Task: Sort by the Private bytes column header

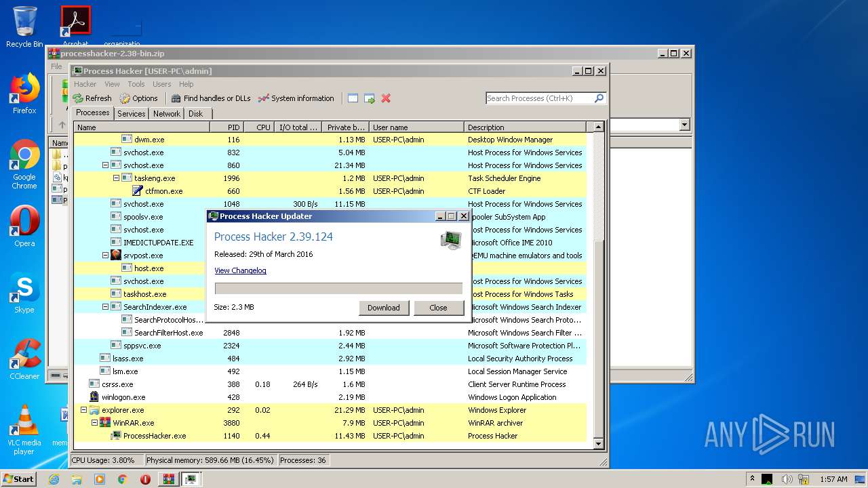Action: pyautogui.click(x=345, y=127)
